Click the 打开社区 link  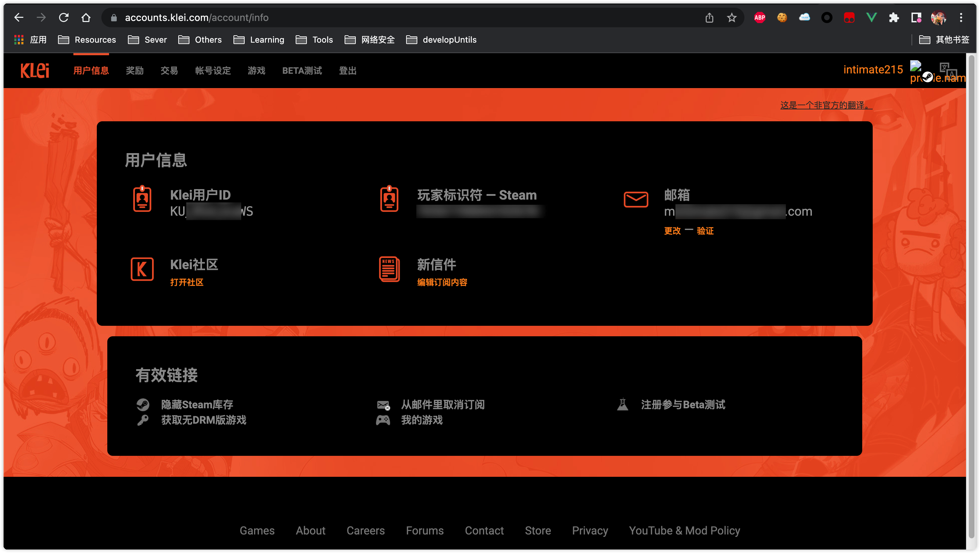pyautogui.click(x=186, y=282)
